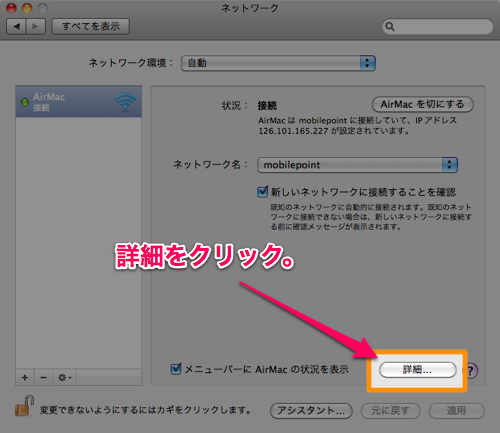Click the 適用 button
Image resolution: width=500 pixels, height=433 pixels.
pos(456,410)
